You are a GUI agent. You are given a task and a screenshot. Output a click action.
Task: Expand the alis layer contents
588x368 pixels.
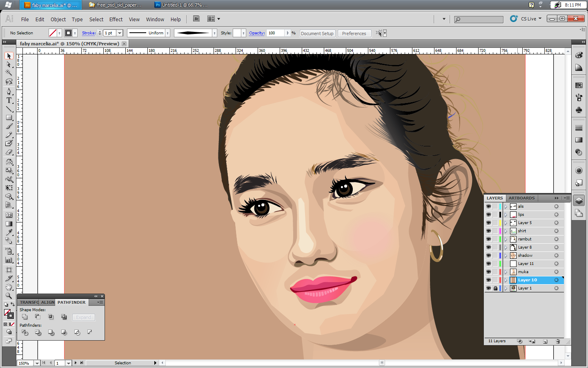506,206
